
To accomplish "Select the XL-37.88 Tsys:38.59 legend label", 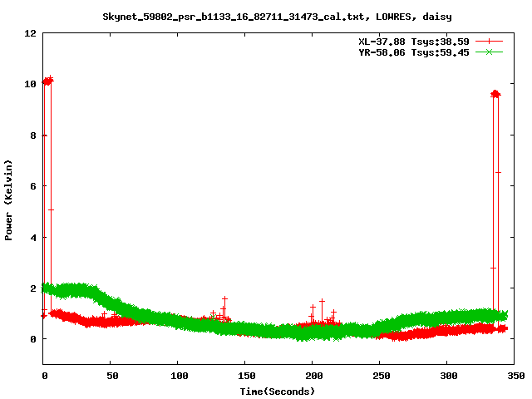I will point(414,42).
